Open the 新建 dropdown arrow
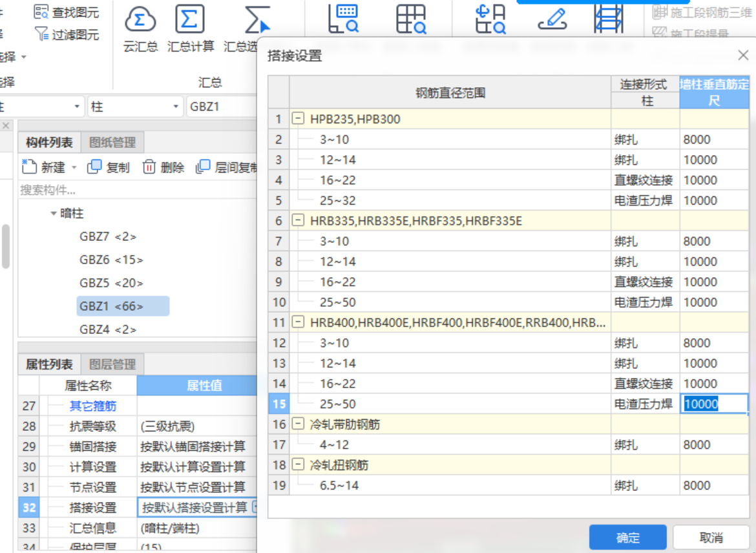The image size is (756, 553). pyautogui.click(x=74, y=167)
